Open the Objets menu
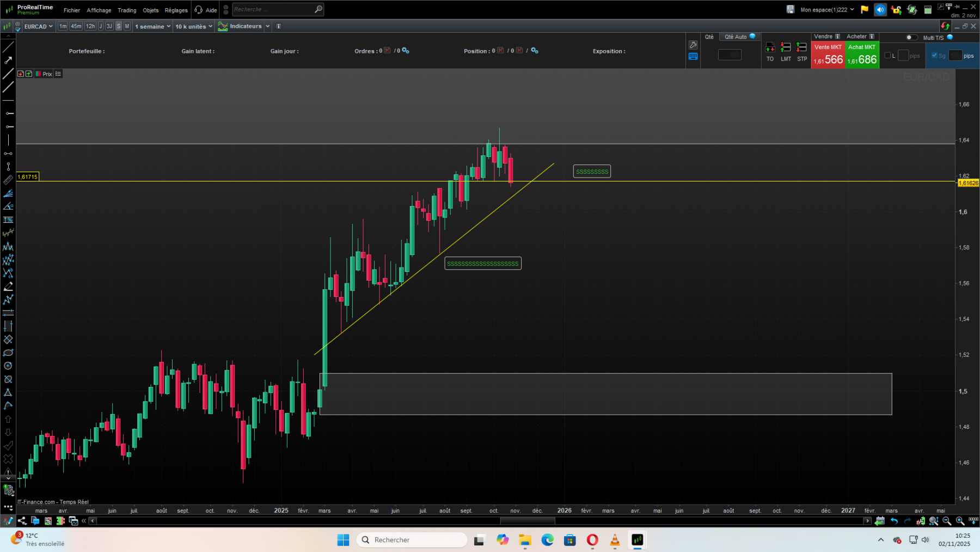The width and height of the screenshot is (980, 552). point(151,10)
